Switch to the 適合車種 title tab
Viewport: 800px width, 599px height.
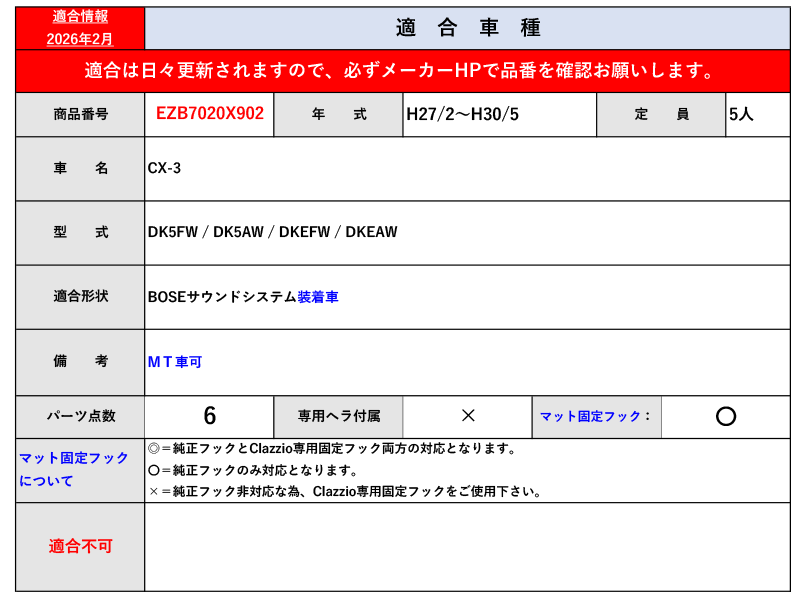click(470, 27)
